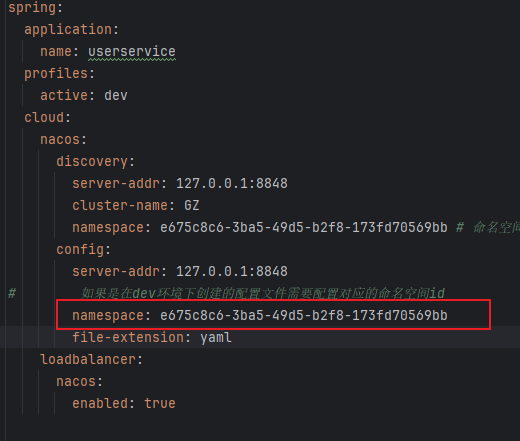The width and height of the screenshot is (520, 441).
Task: Click the loadbalancer key
Action: click(x=88, y=359)
